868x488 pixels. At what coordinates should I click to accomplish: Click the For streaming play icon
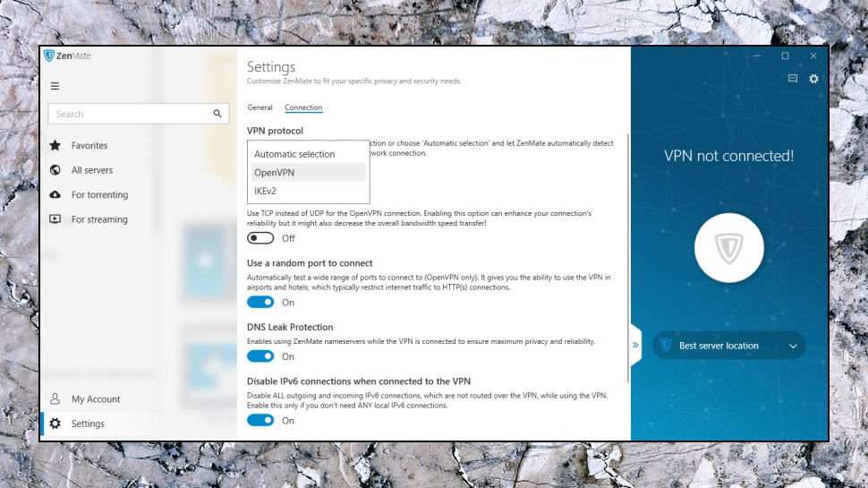(x=55, y=219)
